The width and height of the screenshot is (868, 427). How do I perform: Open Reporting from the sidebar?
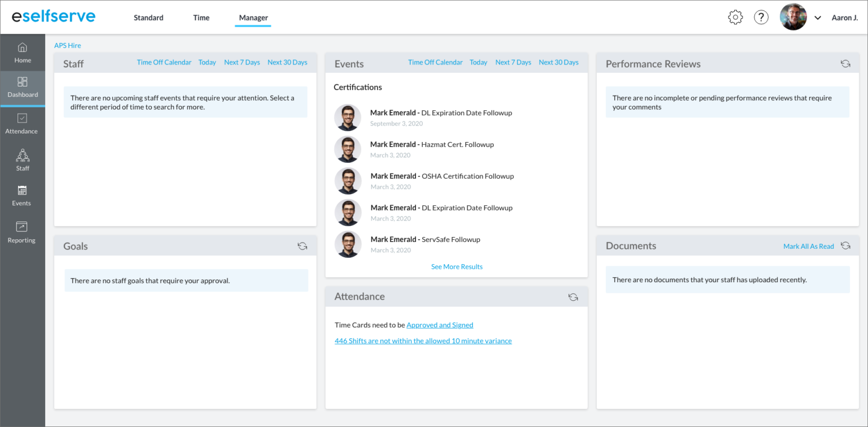22,232
